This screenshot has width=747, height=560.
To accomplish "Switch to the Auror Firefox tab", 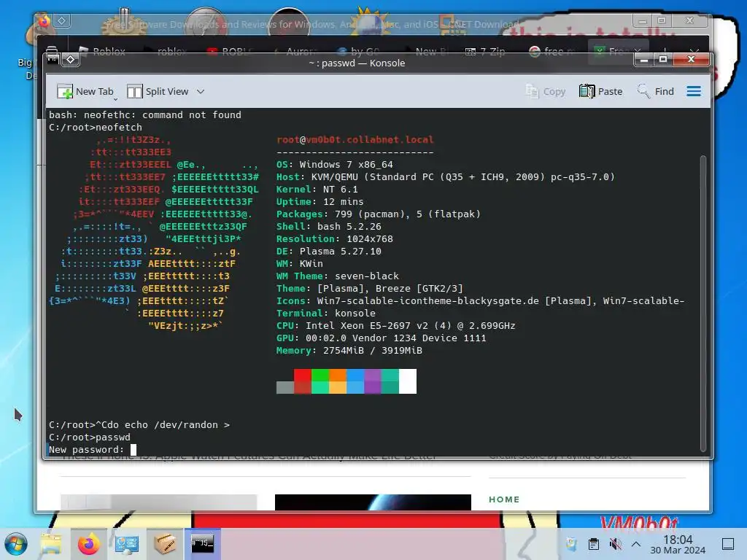I will (x=295, y=51).
